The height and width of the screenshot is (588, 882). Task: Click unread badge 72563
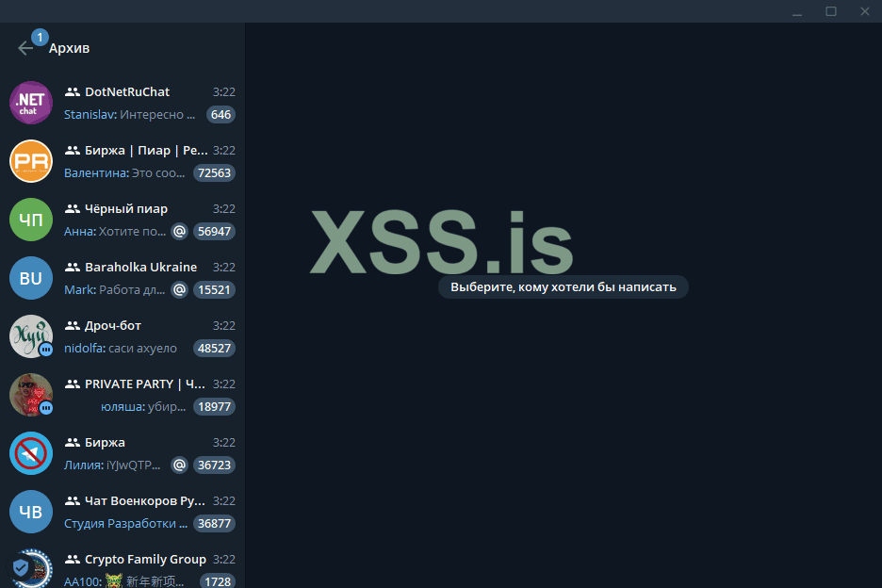(x=214, y=173)
